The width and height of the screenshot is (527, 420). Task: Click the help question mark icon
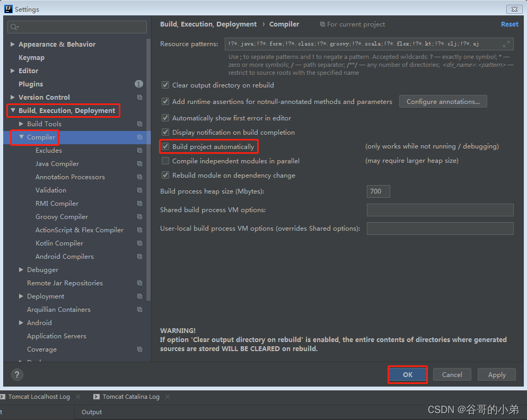[17, 374]
